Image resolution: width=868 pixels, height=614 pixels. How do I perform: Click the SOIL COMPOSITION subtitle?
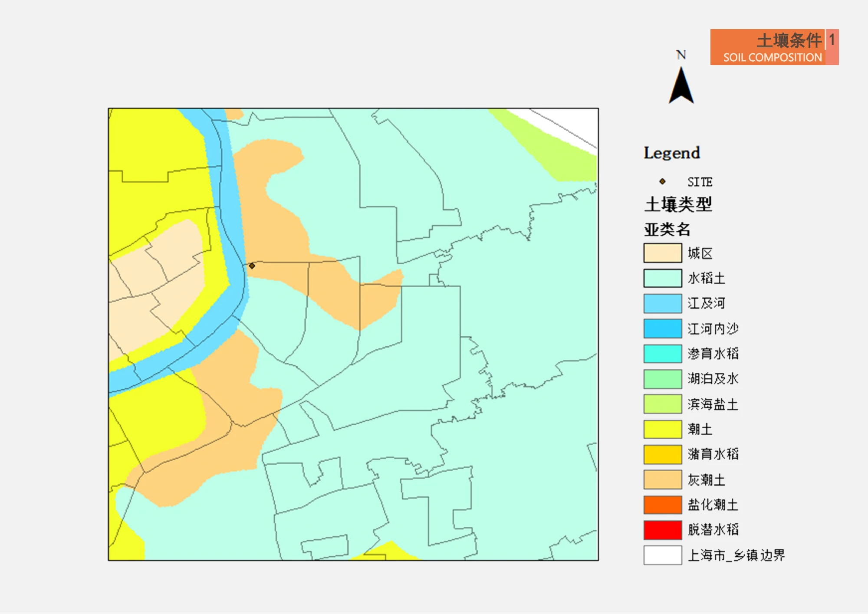click(773, 57)
